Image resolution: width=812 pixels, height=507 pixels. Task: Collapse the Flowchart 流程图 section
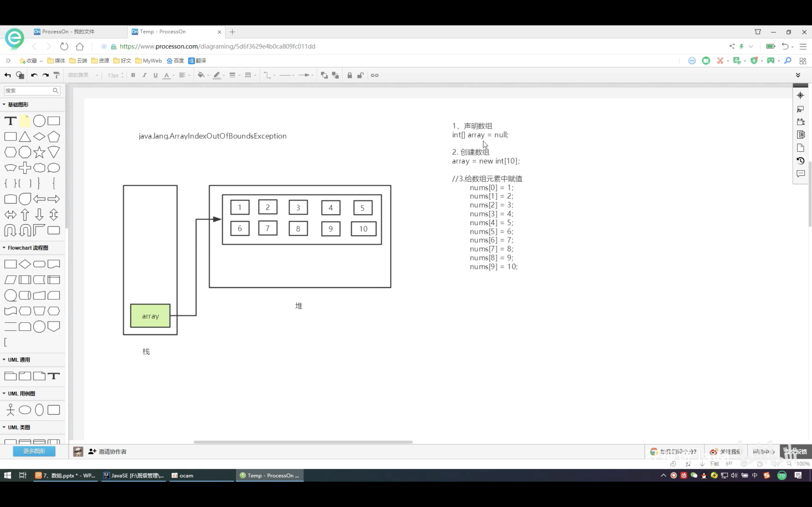click(x=28, y=248)
